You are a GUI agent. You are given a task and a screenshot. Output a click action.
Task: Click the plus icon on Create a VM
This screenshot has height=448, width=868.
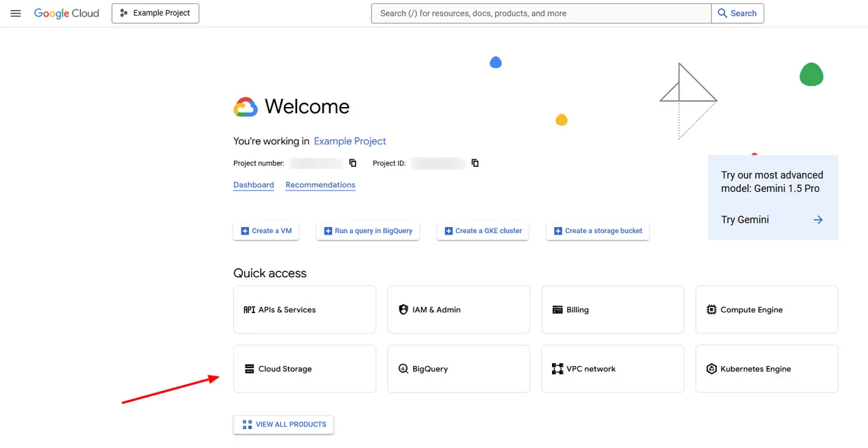(245, 231)
